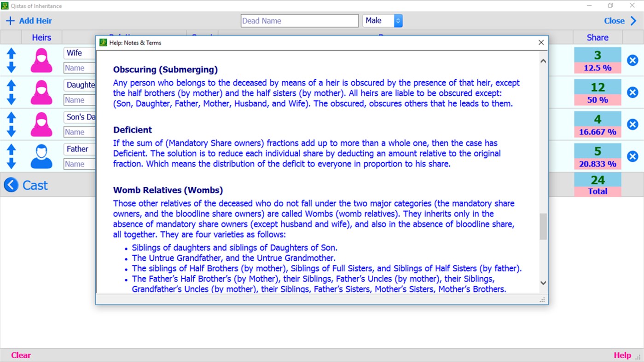Add a new heir with the plus icon

click(x=10, y=20)
